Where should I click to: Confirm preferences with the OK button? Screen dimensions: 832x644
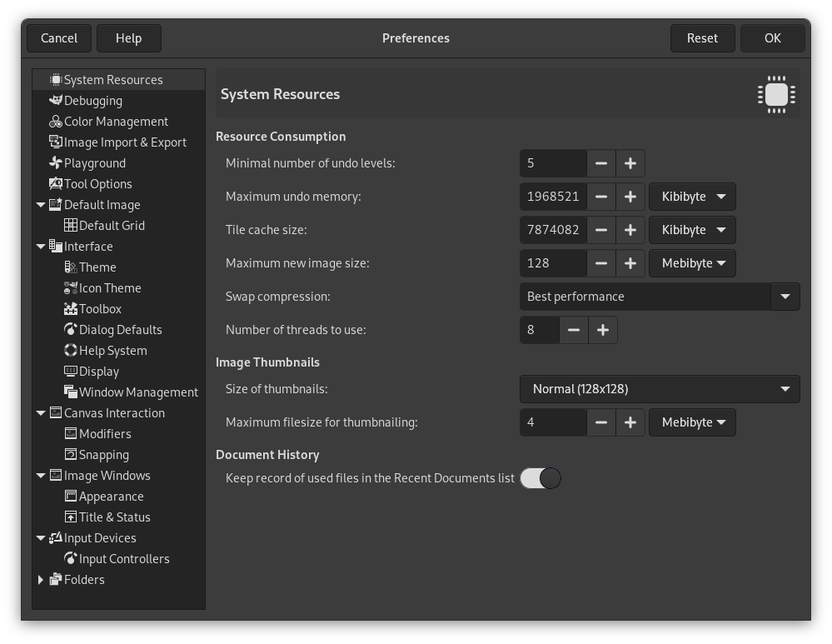coord(772,37)
